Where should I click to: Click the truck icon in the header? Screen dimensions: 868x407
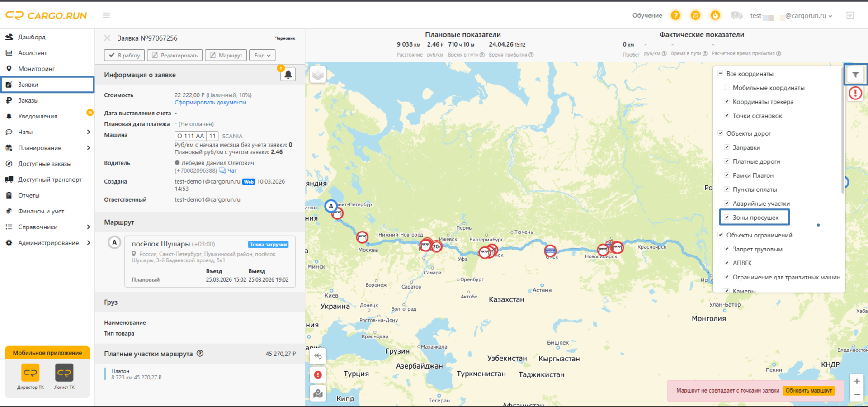click(737, 15)
